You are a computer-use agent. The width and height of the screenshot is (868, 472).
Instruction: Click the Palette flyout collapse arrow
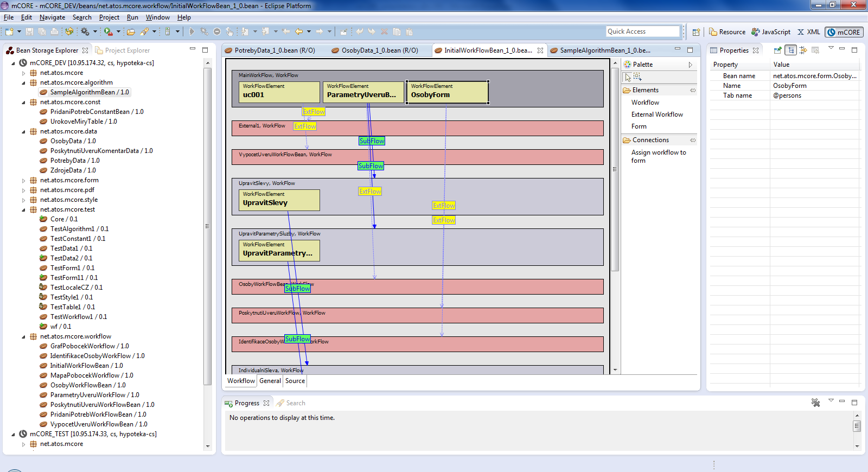pyautogui.click(x=691, y=65)
